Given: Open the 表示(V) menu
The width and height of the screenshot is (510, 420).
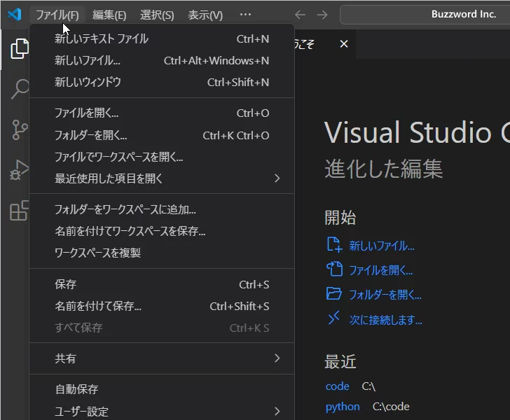Looking at the screenshot, I should [205, 15].
